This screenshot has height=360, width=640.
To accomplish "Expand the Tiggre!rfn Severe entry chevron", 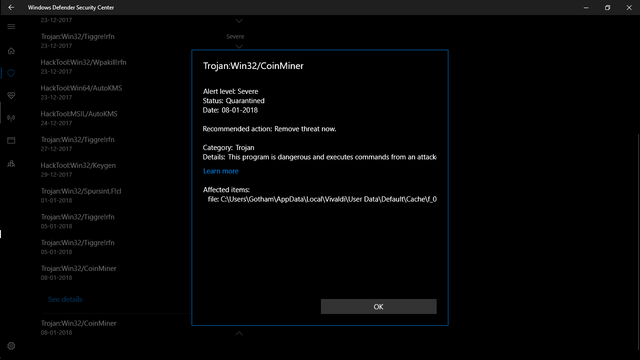I will [239, 46].
